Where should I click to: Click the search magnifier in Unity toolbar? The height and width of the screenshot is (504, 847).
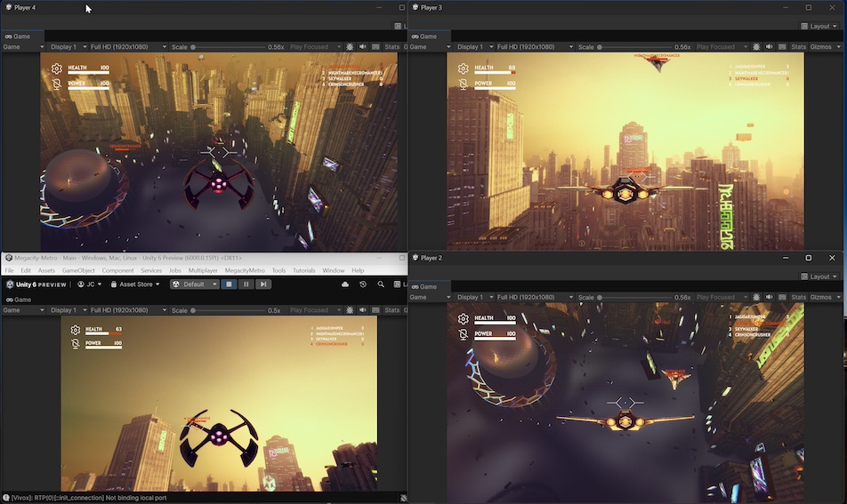tap(381, 284)
